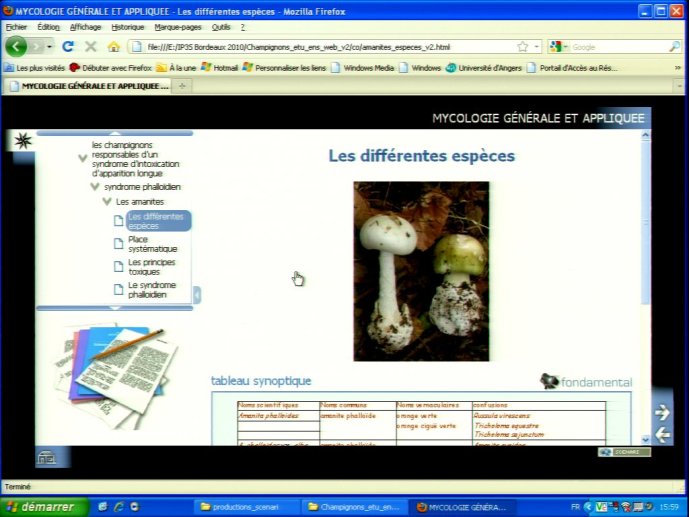Screen dimensions: 689x517
Task: Open the back/forward history dropdown arrow
Action: (x=49, y=47)
